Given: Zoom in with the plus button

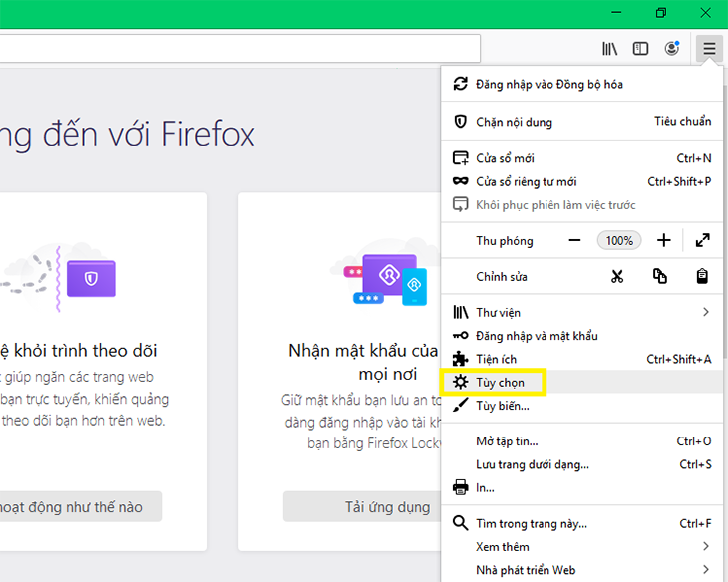Looking at the screenshot, I should (x=663, y=240).
